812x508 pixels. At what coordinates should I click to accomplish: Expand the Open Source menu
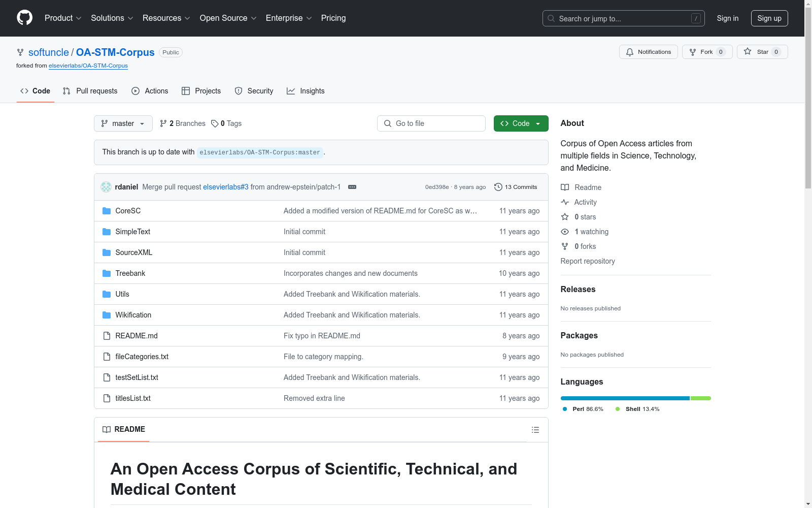click(228, 18)
